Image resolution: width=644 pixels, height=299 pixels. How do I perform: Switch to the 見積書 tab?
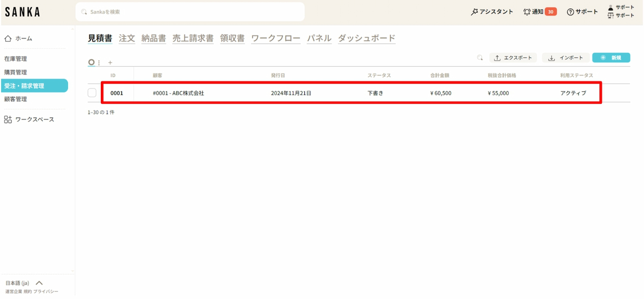click(100, 38)
